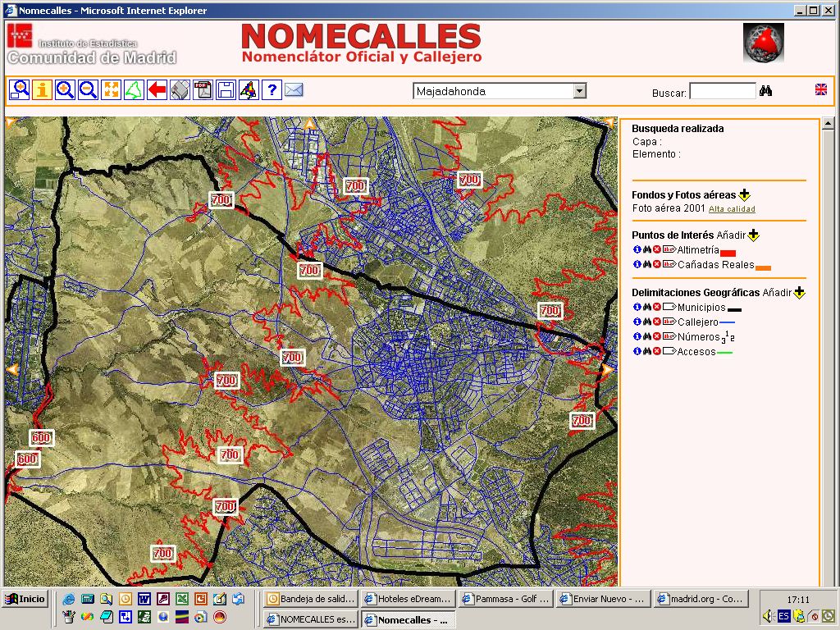Toggle labels for the Callejero layer

tap(669, 322)
